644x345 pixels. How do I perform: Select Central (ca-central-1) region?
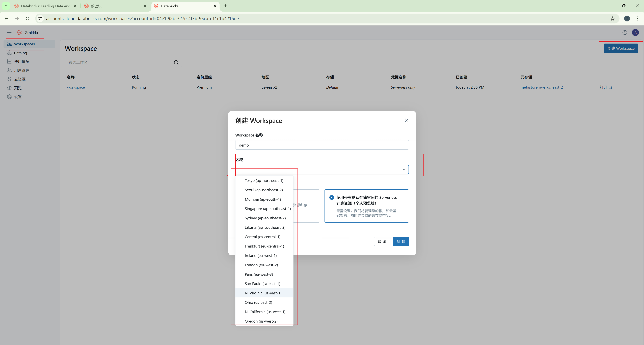264,237
